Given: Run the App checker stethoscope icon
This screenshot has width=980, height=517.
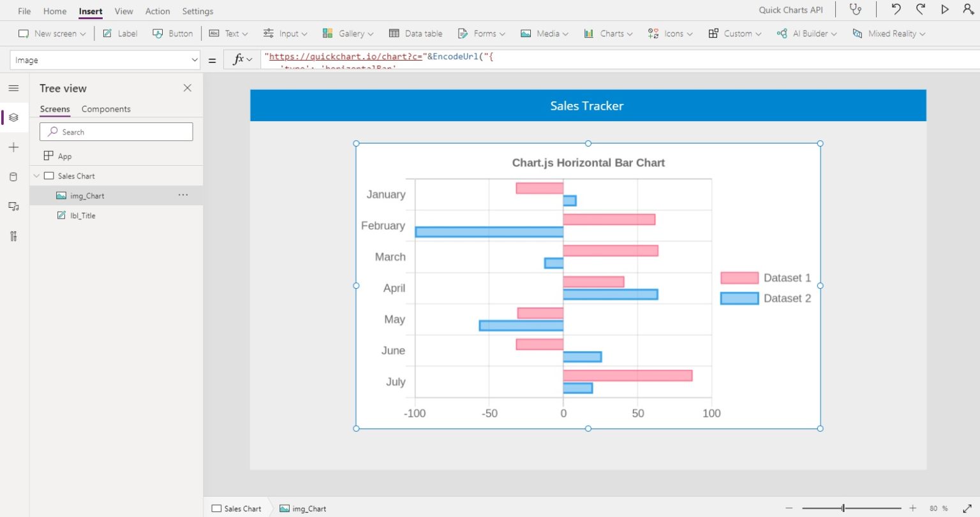Looking at the screenshot, I should tap(856, 10).
